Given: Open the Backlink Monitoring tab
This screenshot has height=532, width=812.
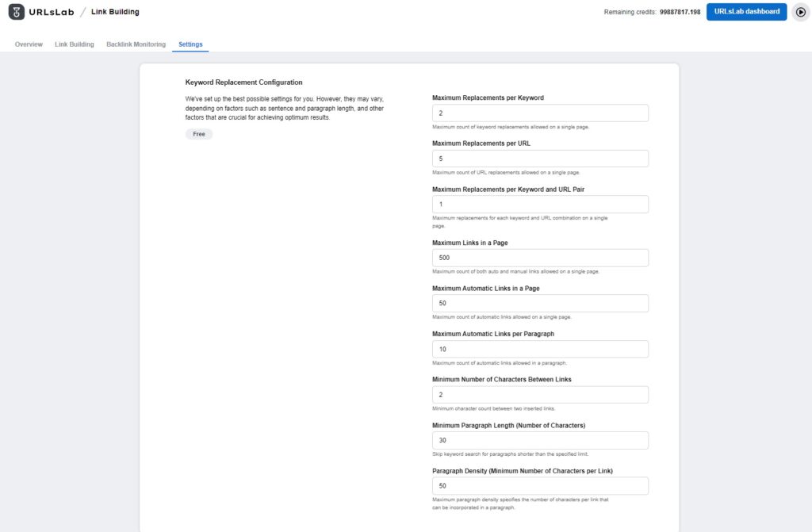Looking at the screenshot, I should coord(136,44).
